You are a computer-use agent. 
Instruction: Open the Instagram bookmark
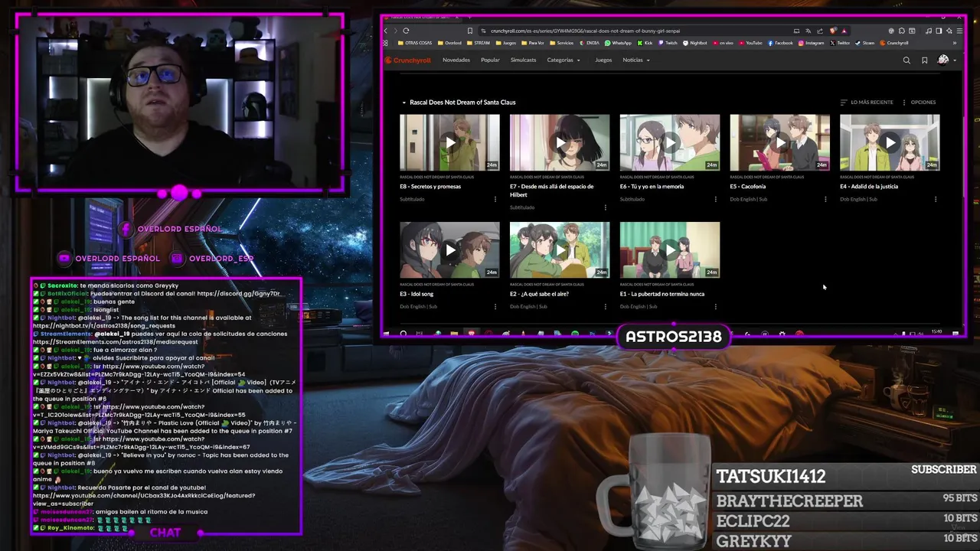coord(811,43)
